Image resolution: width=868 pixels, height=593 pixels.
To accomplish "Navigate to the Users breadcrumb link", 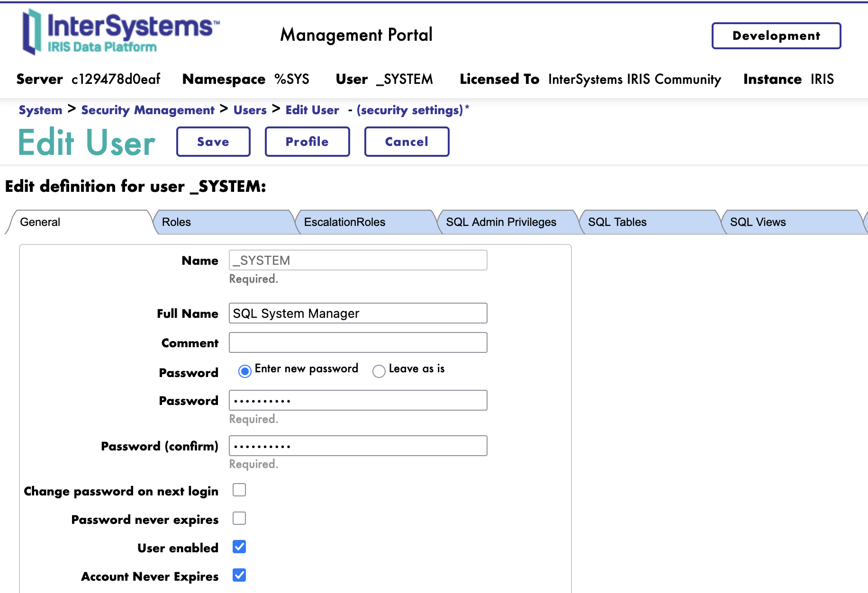I will 250,110.
